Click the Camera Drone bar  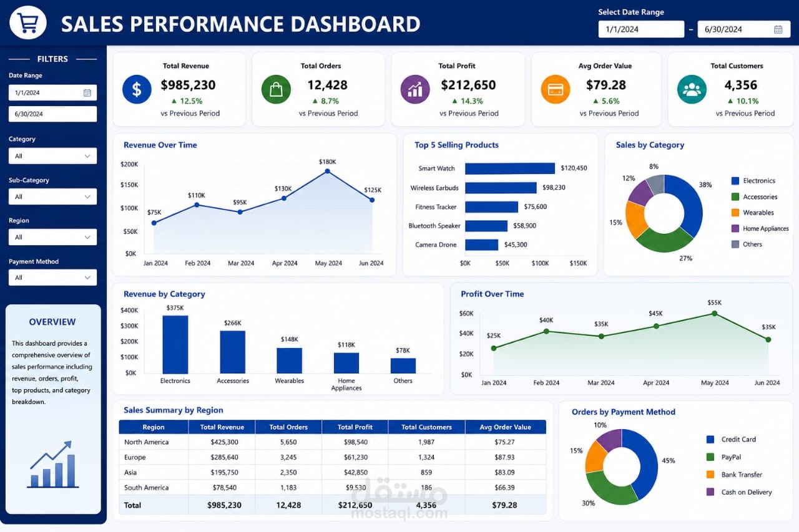coord(481,244)
